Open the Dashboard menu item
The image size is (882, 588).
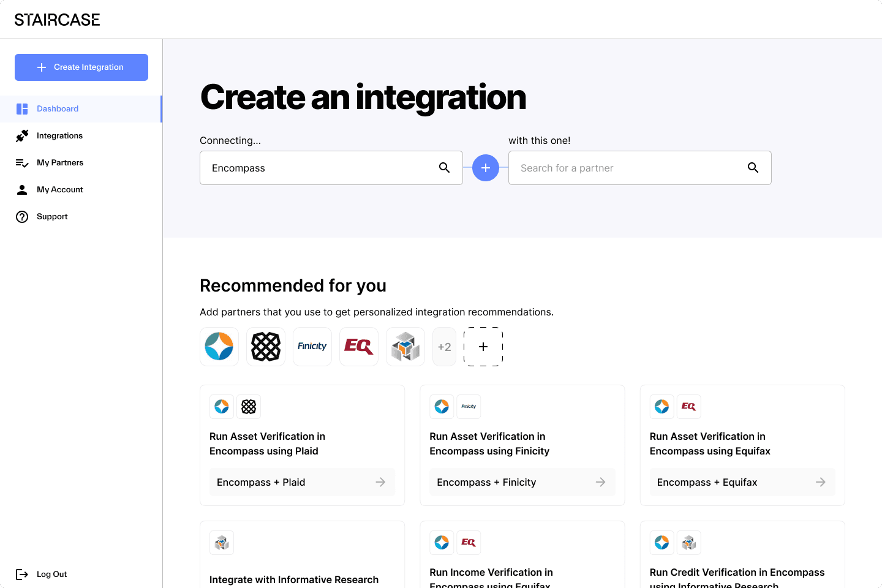pos(81,109)
